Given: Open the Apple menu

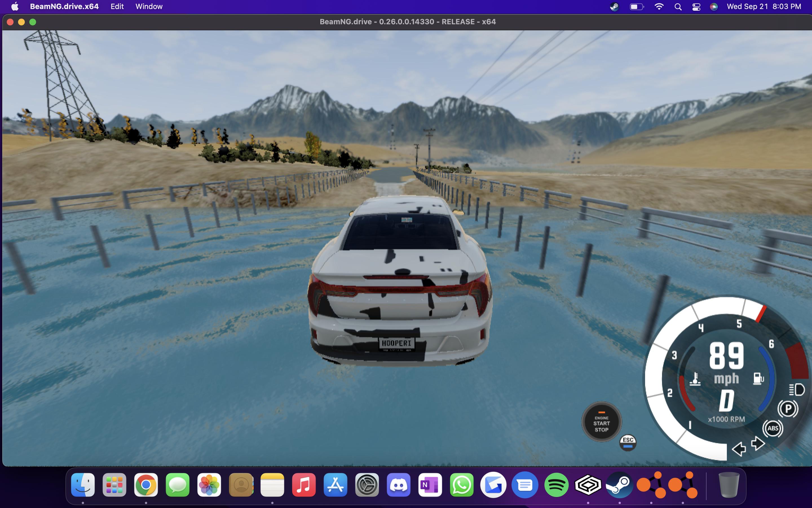Looking at the screenshot, I should [x=15, y=6].
